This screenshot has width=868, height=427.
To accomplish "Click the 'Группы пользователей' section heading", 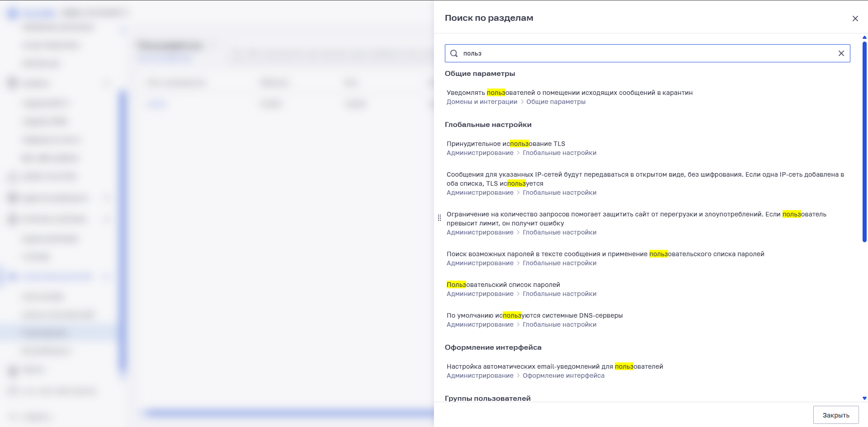I will point(487,398).
